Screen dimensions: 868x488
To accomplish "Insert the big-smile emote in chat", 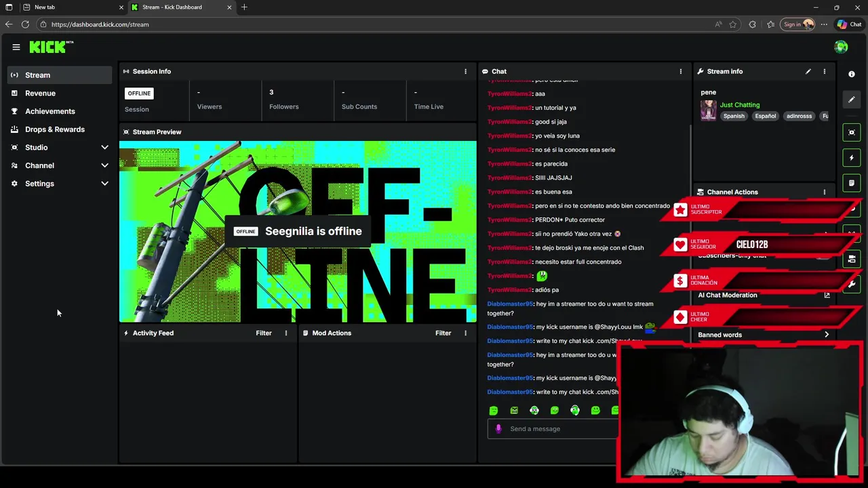I will coord(595,410).
